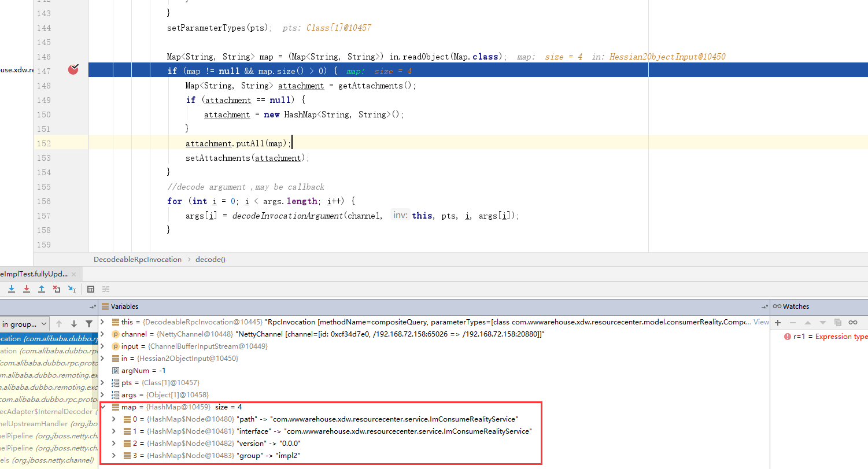Open the thread group dropdown in frames panel

pyautogui.click(x=24, y=324)
